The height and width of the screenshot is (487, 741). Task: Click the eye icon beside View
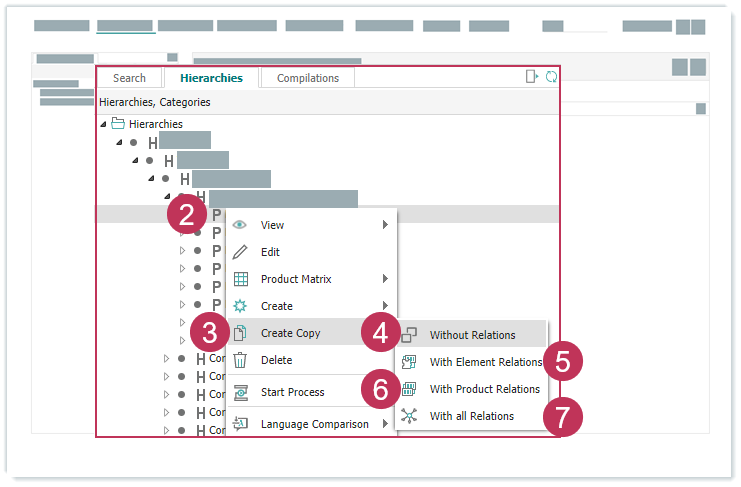(240, 225)
